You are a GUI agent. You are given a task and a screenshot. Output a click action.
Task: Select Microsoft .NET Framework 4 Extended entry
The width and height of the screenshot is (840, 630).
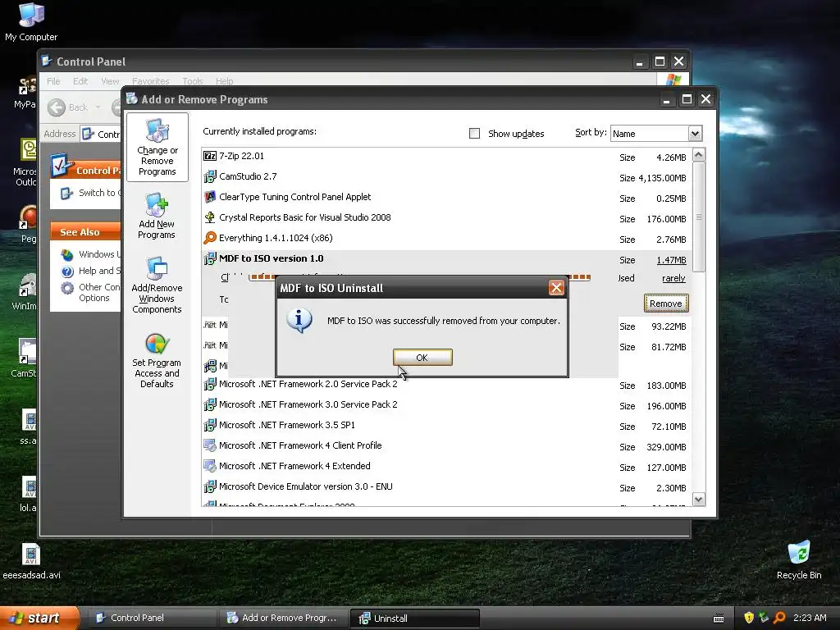(447, 467)
